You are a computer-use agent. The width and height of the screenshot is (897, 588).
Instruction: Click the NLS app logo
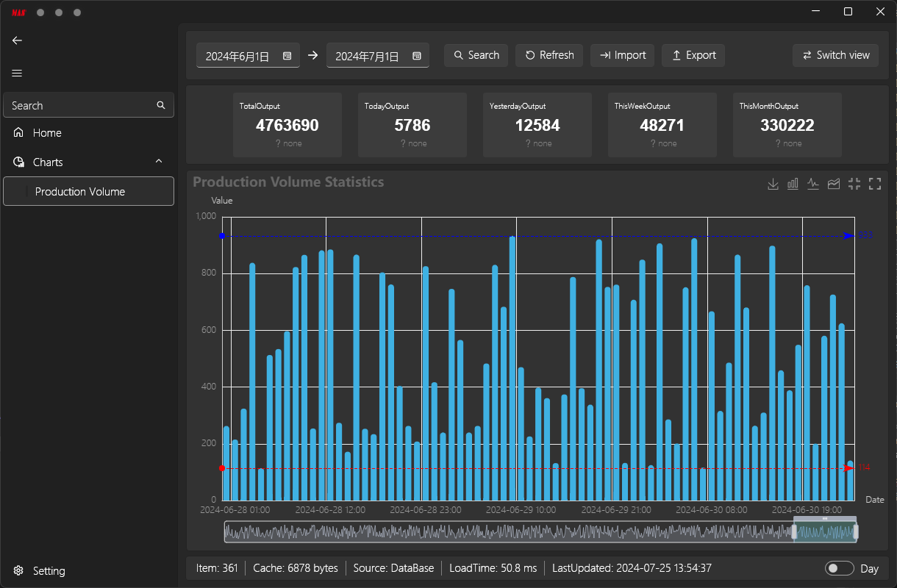pos(18,12)
